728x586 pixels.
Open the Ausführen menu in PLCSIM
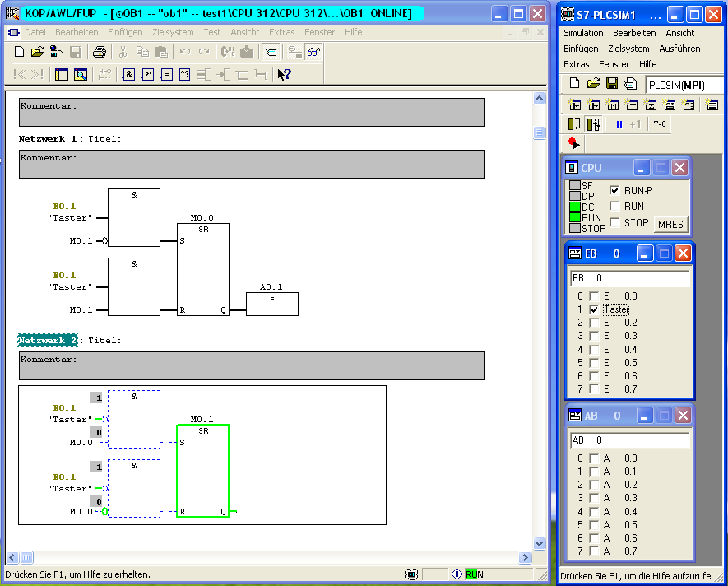[x=679, y=49]
